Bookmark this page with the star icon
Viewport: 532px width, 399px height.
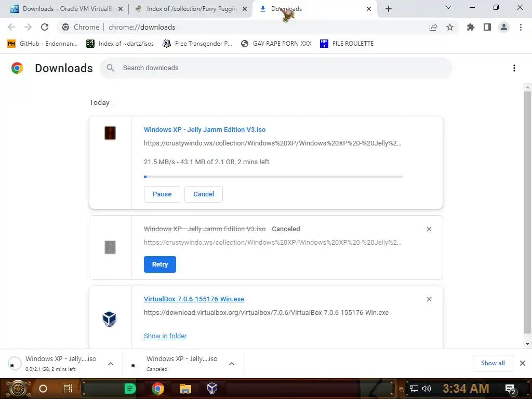coord(450,27)
